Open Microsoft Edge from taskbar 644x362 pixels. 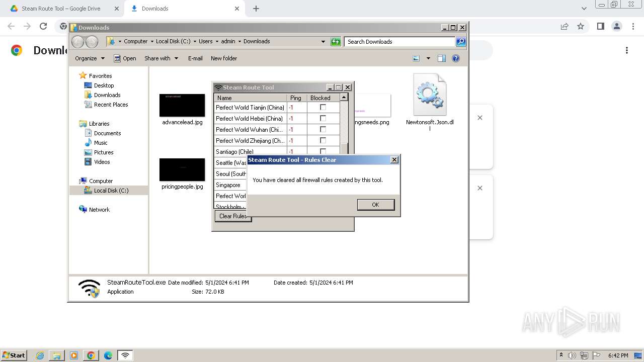pyautogui.click(x=108, y=355)
